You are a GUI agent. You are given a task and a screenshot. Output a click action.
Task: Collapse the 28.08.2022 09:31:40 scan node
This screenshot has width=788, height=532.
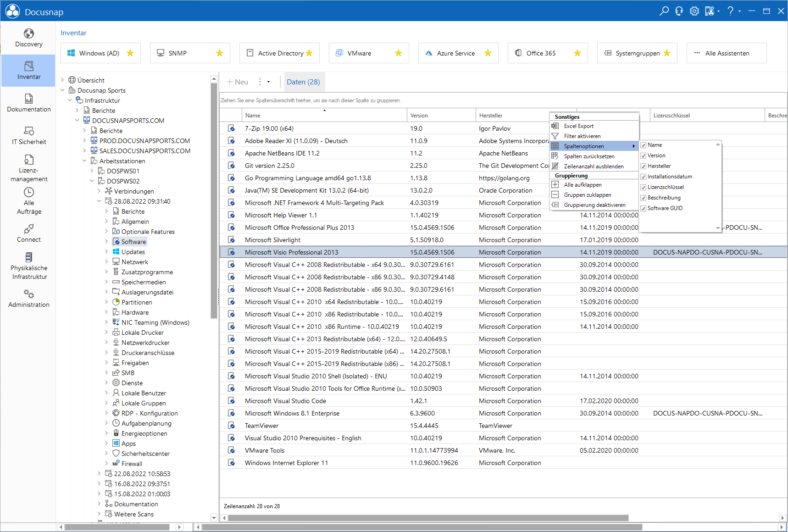pos(100,201)
